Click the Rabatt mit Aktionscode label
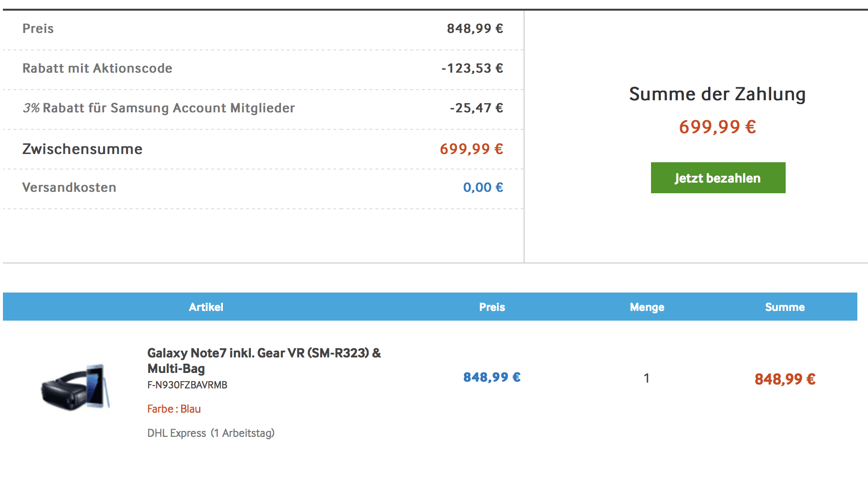The height and width of the screenshot is (494, 868). point(97,68)
